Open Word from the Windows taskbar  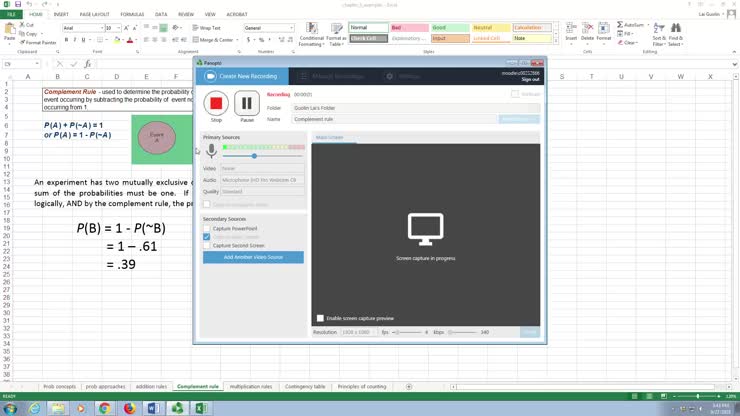coord(154,408)
